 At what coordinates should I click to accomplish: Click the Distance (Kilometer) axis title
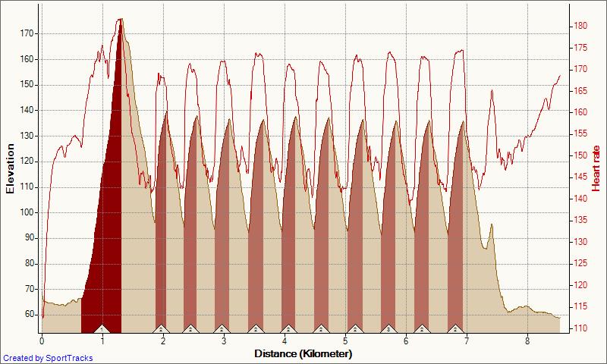pyautogui.click(x=303, y=353)
